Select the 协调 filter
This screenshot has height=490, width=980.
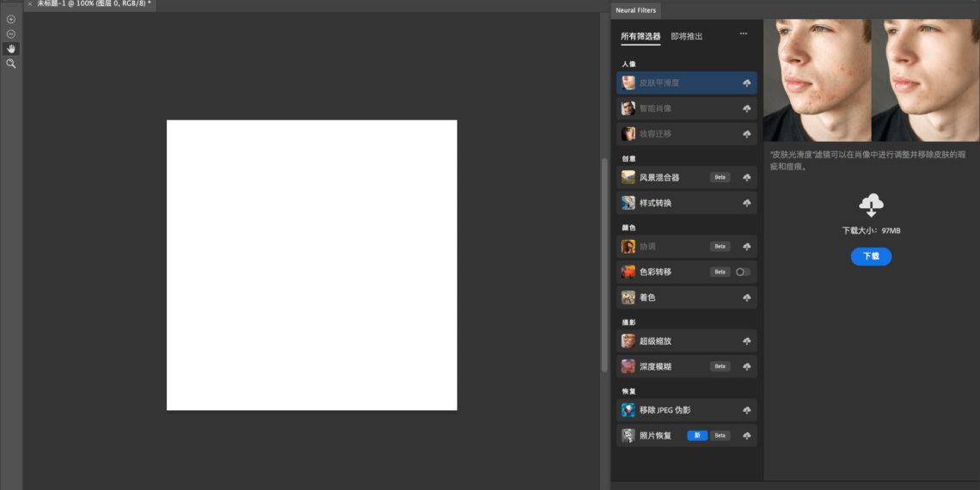coord(686,247)
